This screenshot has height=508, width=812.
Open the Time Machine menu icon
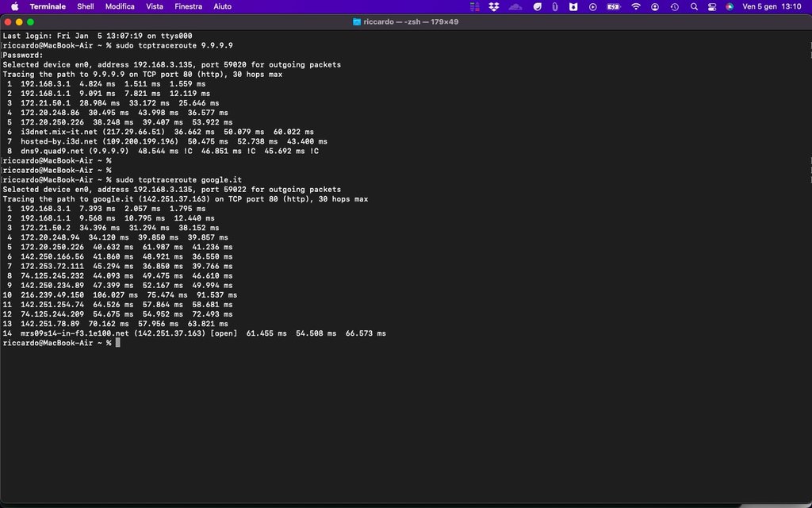(674, 6)
